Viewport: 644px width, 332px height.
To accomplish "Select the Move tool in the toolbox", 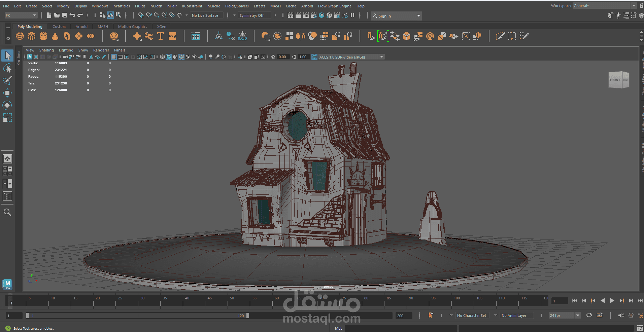I will [7, 93].
